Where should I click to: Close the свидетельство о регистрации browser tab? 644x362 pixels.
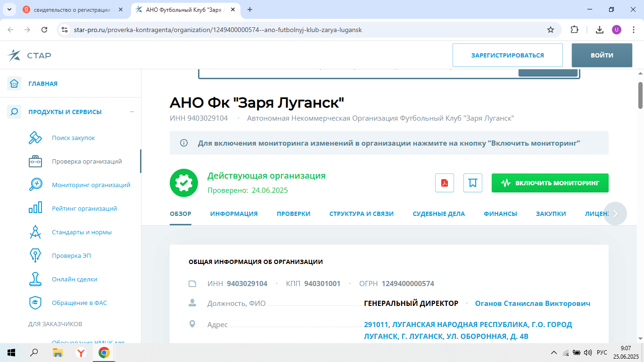coord(120,9)
